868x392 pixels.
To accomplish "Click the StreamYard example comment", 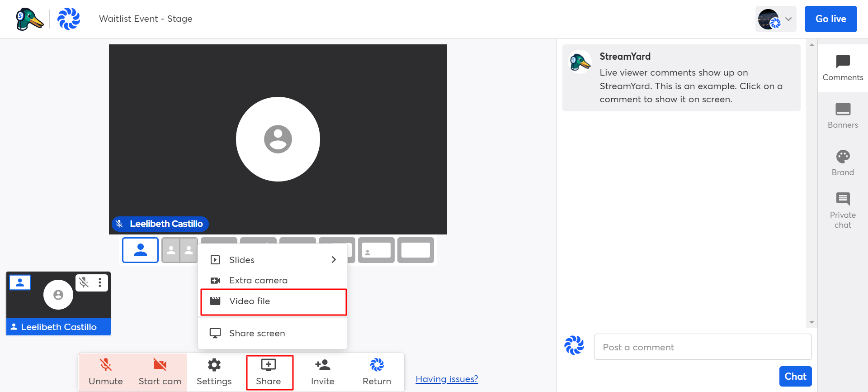I will point(681,78).
